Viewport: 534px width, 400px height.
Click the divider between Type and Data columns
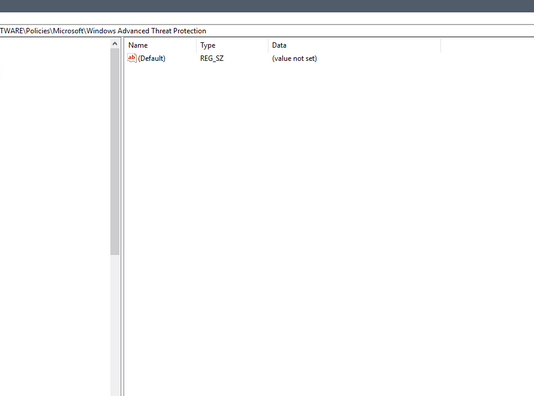pos(268,45)
